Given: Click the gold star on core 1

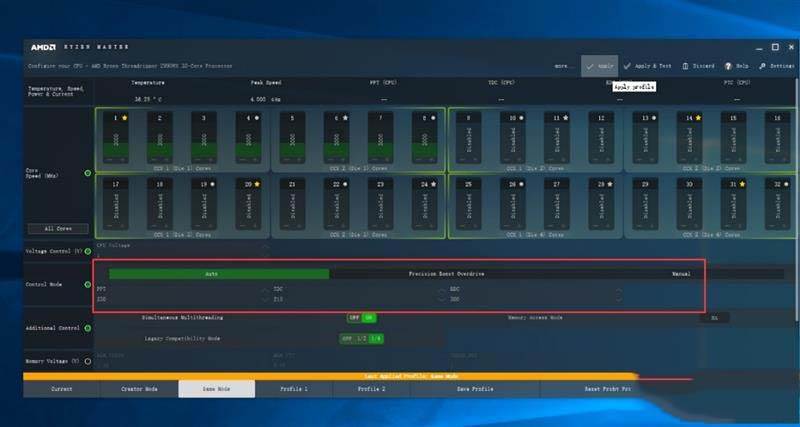Looking at the screenshot, I should tap(124, 118).
